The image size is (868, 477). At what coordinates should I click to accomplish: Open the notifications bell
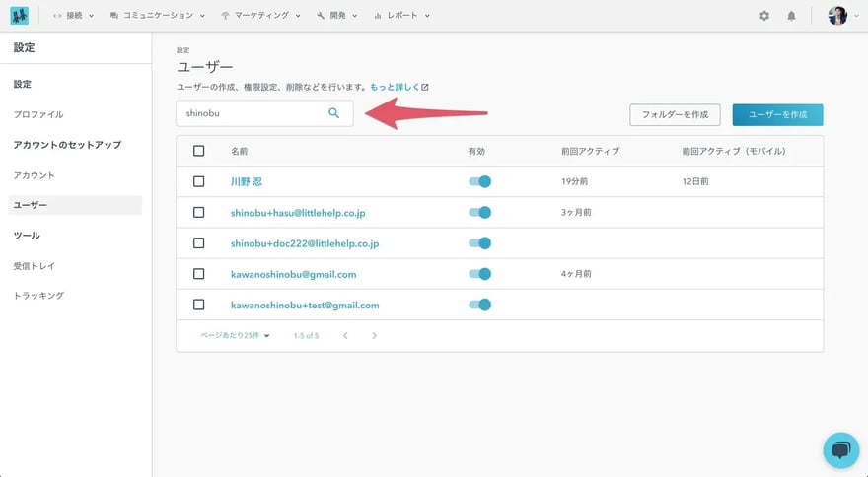point(791,16)
